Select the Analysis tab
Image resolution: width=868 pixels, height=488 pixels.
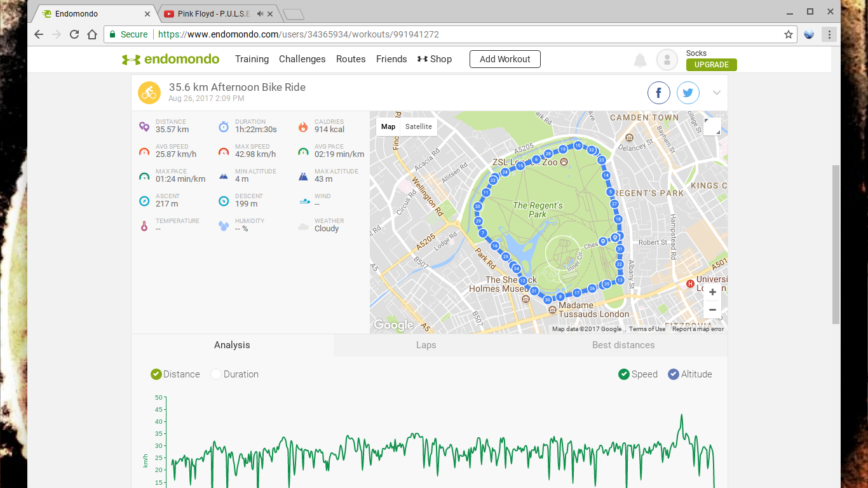[x=232, y=345]
